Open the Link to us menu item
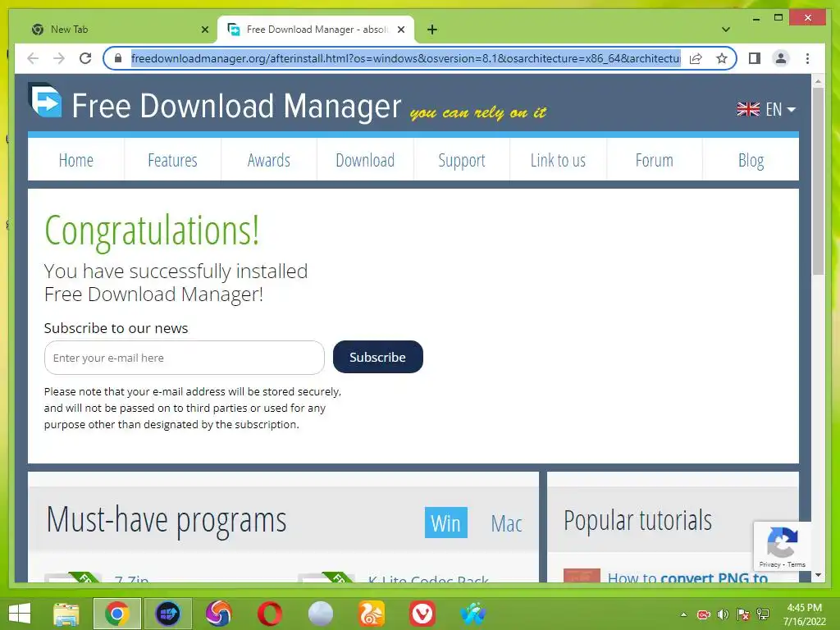Viewport: 840px width, 630px height. (x=558, y=160)
